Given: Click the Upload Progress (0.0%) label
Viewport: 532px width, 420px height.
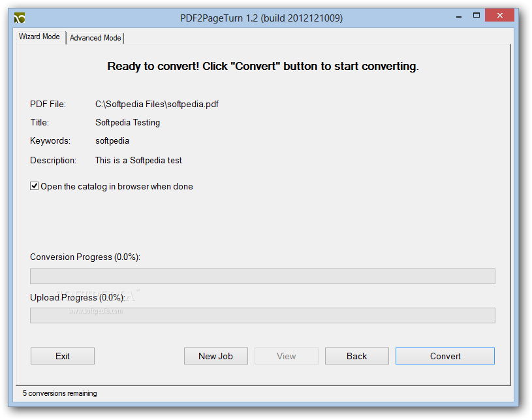Looking at the screenshot, I should pos(78,297).
